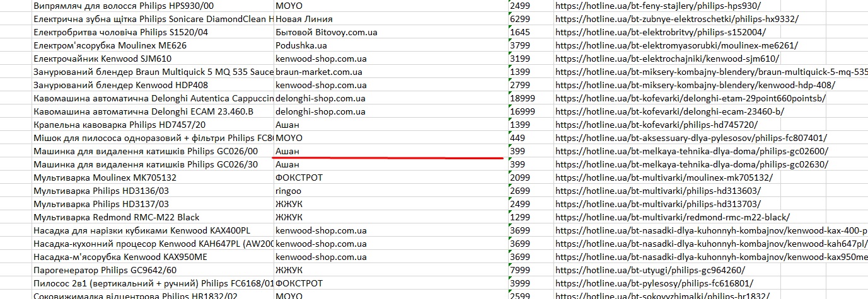Screen dimensions: 868x299
Task: Click price 3699 in the KAX400PL row
Action: point(531,230)
